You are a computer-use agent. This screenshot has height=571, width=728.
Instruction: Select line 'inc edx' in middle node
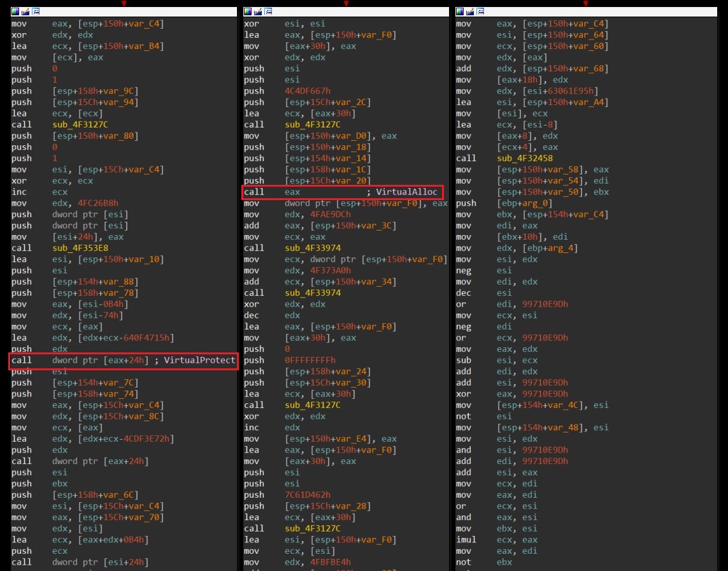pyautogui.click(x=272, y=428)
